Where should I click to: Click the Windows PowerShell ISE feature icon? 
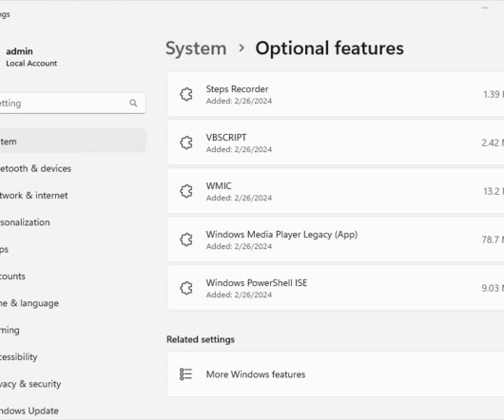(x=186, y=288)
